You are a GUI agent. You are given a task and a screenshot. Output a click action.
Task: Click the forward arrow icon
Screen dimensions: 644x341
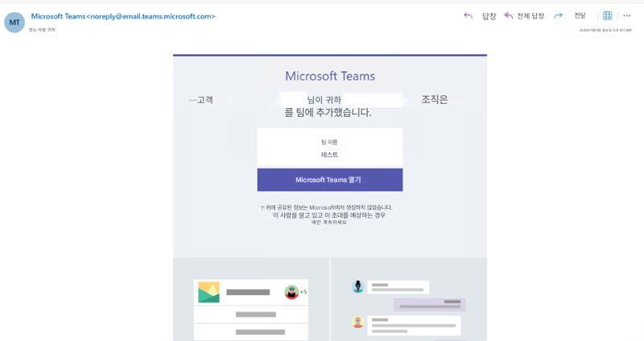click(558, 15)
